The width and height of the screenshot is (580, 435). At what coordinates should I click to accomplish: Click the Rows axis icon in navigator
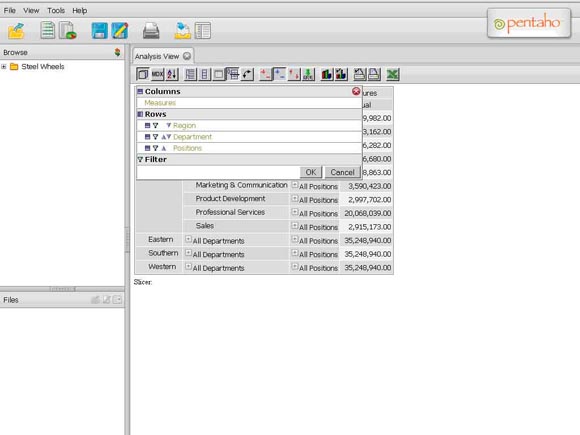click(140, 114)
